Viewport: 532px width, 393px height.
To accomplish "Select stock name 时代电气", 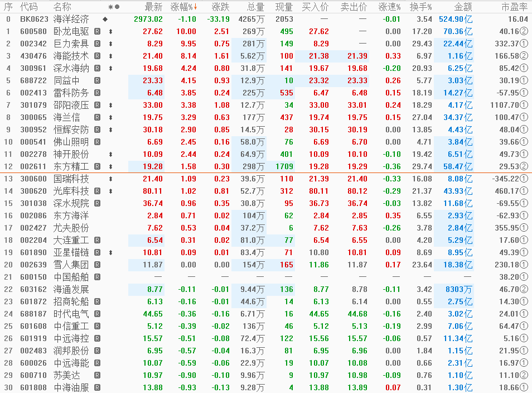I will 71,314.
